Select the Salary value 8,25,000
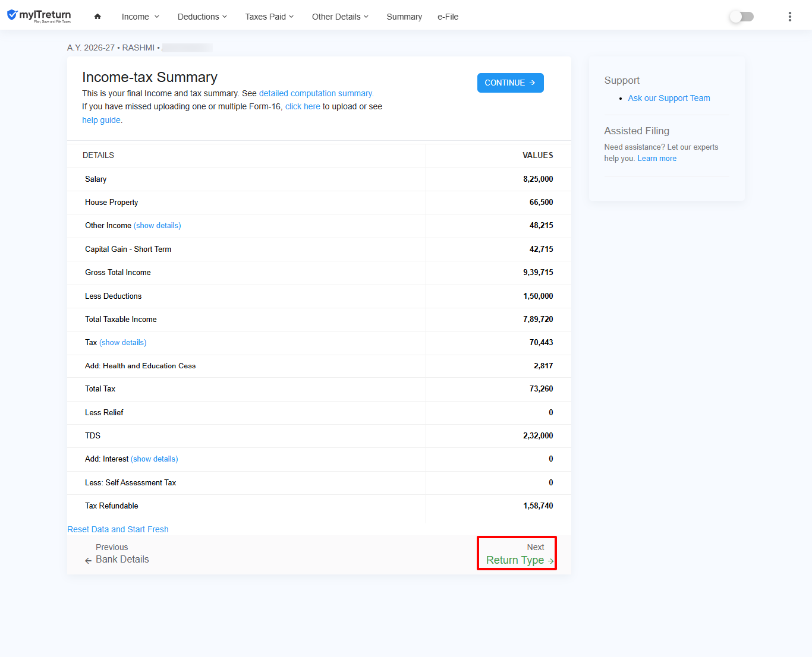Viewport: 812px width, 657px height. pyautogui.click(x=538, y=179)
